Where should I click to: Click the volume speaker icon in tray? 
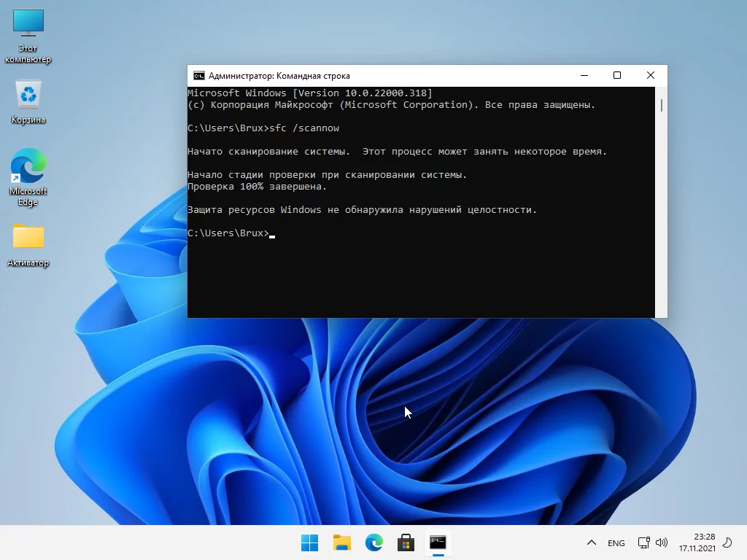point(662,543)
